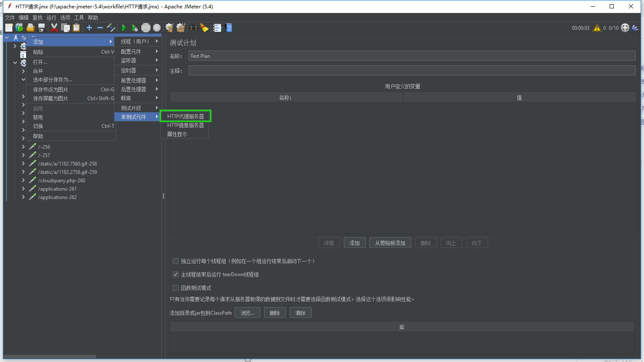Collapse all nodes with the minus icon
The width and height of the screenshot is (644, 362).
(100, 28)
